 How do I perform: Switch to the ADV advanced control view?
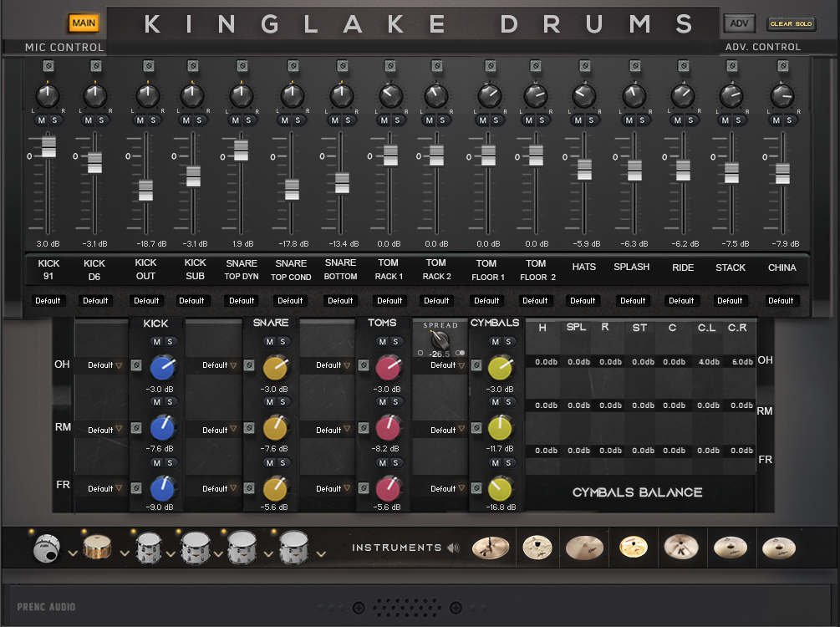click(739, 23)
